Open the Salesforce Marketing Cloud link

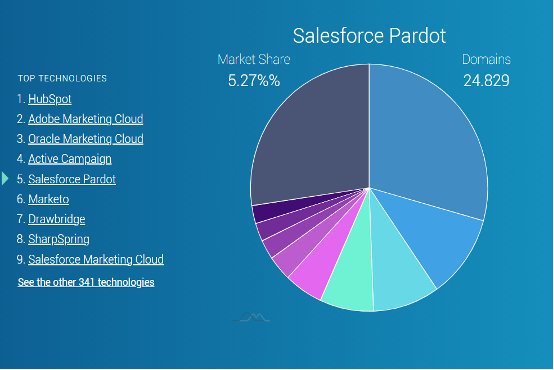(96, 259)
